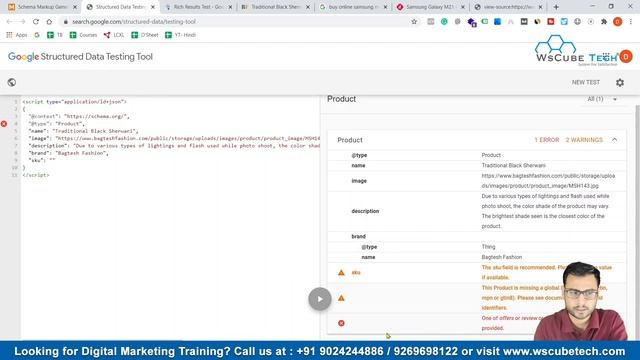Close the Rich Results Test tab
This screenshot has height=360, width=640.
coord(230,7)
